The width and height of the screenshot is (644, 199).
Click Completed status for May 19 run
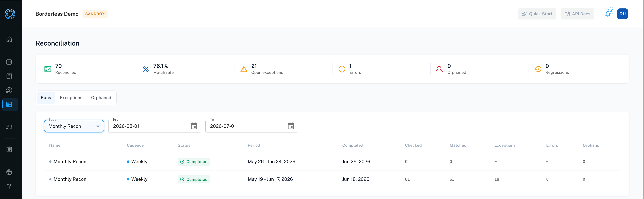coord(194,179)
